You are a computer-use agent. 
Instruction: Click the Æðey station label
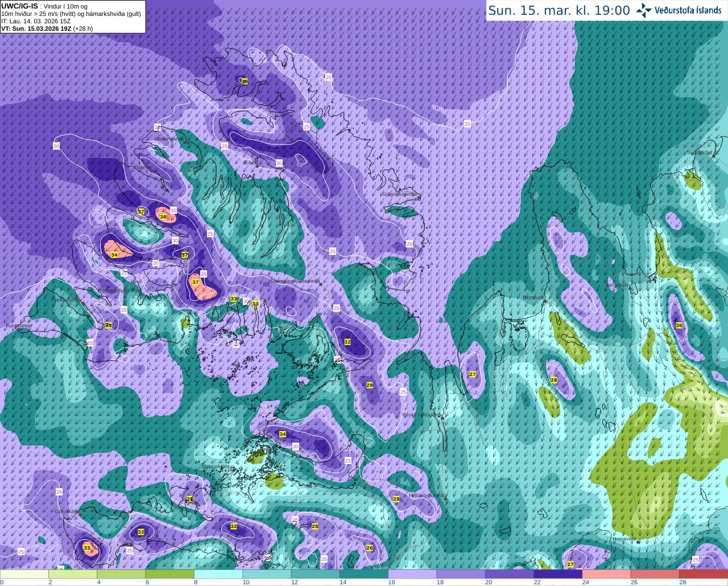click(250, 163)
